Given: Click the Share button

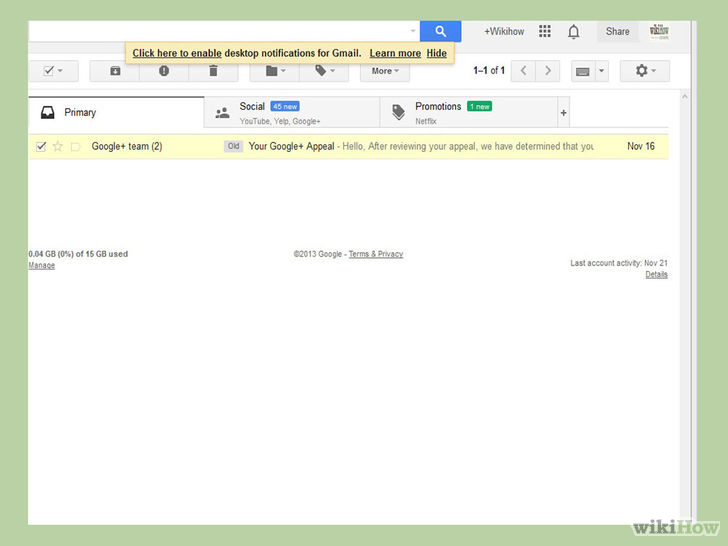Looking at the screenshot, I should (x=617, y=32).
